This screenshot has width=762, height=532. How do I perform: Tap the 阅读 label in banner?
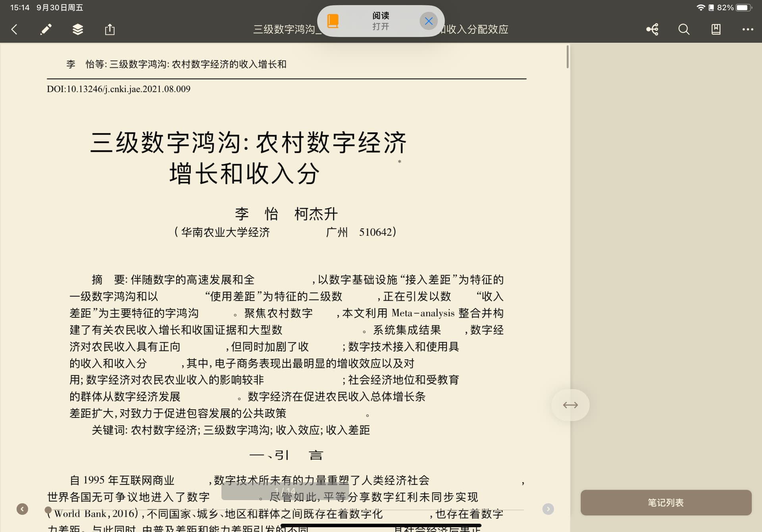[381, 15]
